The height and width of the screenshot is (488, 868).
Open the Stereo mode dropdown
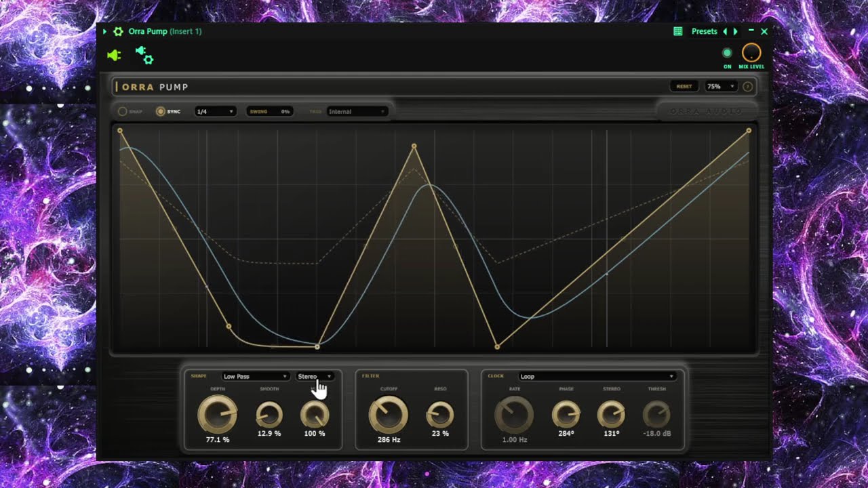click(315, 376)
